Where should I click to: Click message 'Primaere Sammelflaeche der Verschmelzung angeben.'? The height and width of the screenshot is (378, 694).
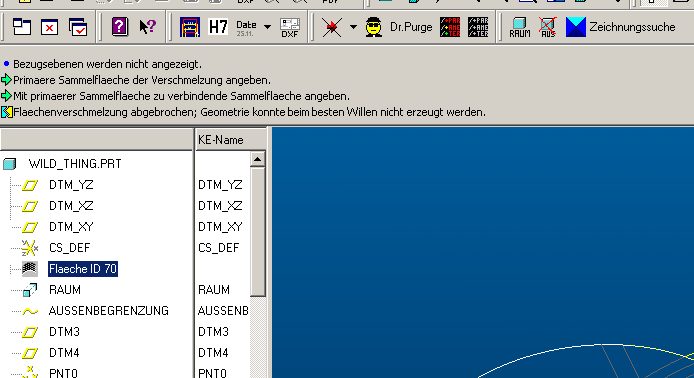tap(142, 80)
